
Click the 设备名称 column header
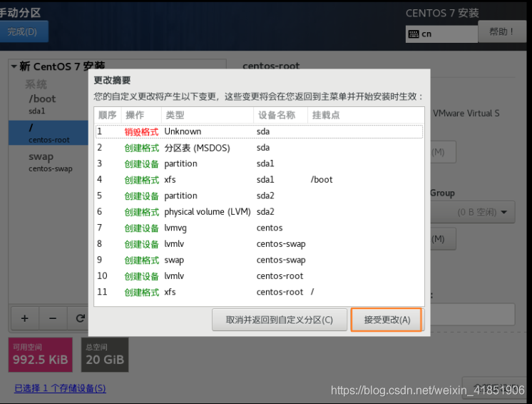point(280,115)
